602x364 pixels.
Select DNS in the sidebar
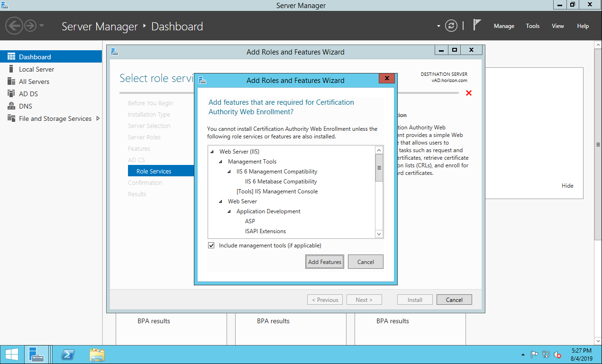pos(26,106)
